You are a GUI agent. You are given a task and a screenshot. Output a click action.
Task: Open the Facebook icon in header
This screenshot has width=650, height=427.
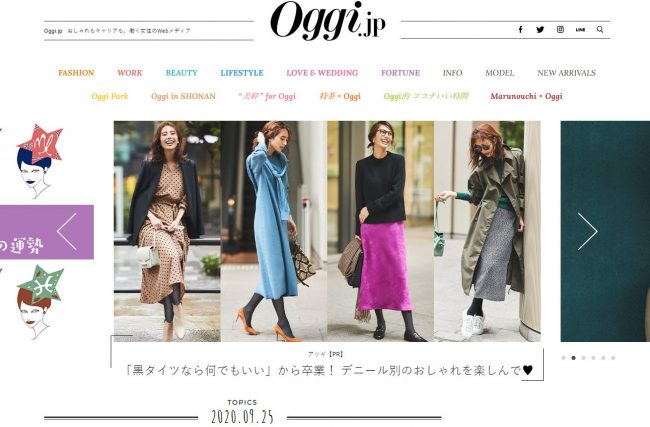[x=520, y=29]
